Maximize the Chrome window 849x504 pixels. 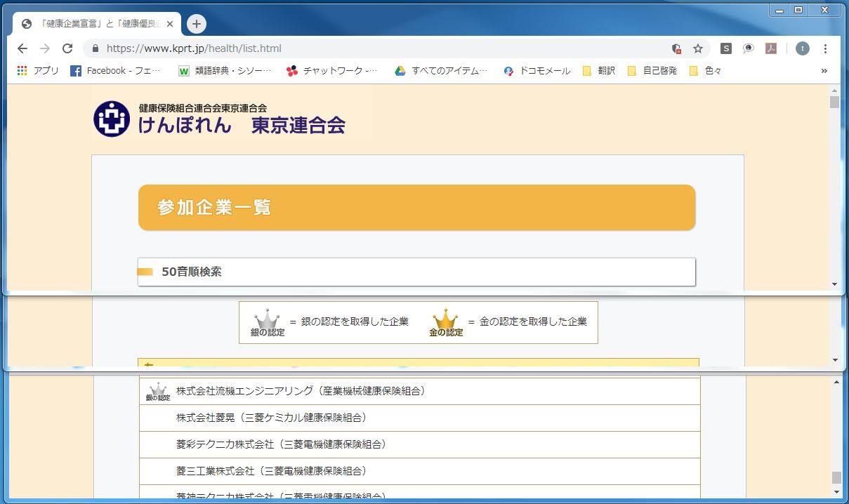(798, 11)
